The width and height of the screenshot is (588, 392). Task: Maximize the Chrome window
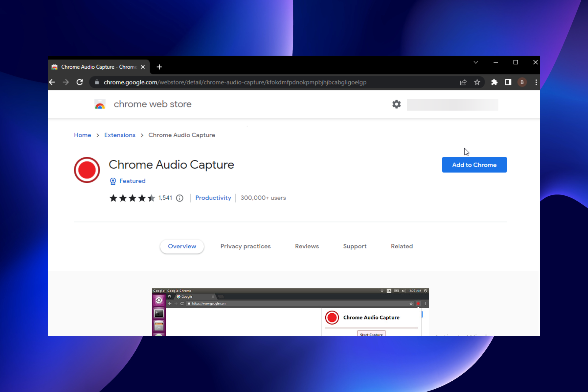515,62
